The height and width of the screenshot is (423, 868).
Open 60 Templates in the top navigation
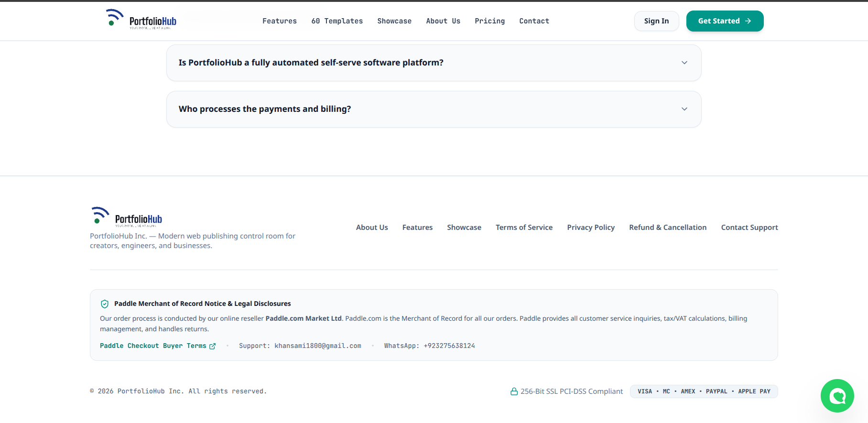point(337,21)
